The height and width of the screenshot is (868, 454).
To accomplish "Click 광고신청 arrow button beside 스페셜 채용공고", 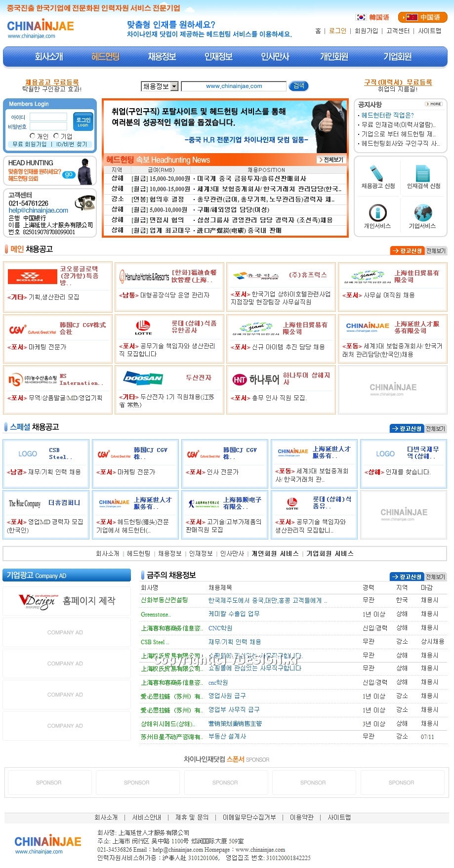I will (407, 429).
